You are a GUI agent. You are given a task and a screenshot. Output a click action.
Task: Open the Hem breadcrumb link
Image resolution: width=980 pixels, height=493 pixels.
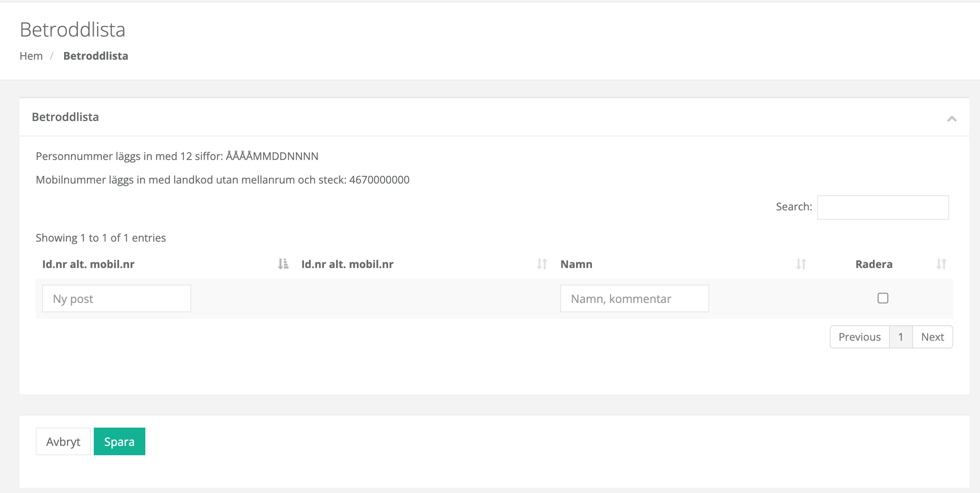(x=31, y=56)
